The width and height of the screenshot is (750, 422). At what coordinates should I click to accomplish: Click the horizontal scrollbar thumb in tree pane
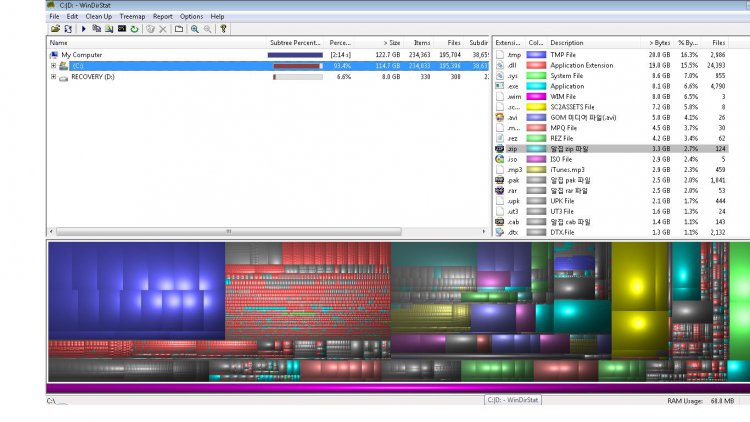[x=229, y=232]
